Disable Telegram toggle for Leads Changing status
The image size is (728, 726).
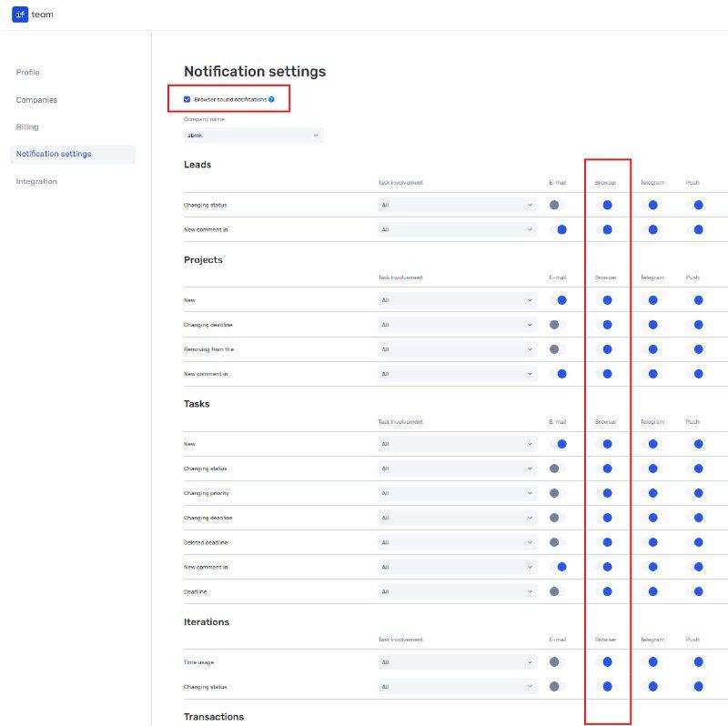650,206
